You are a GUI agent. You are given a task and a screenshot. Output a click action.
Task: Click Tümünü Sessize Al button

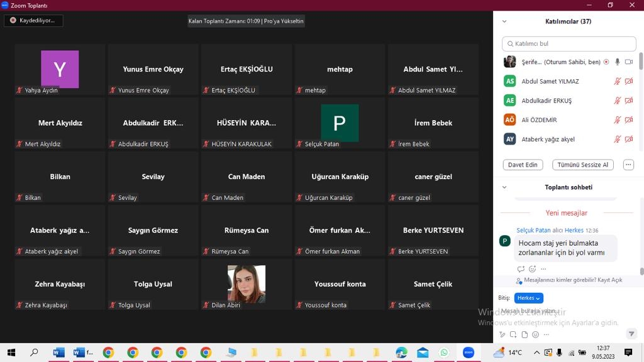pos(583,165)
